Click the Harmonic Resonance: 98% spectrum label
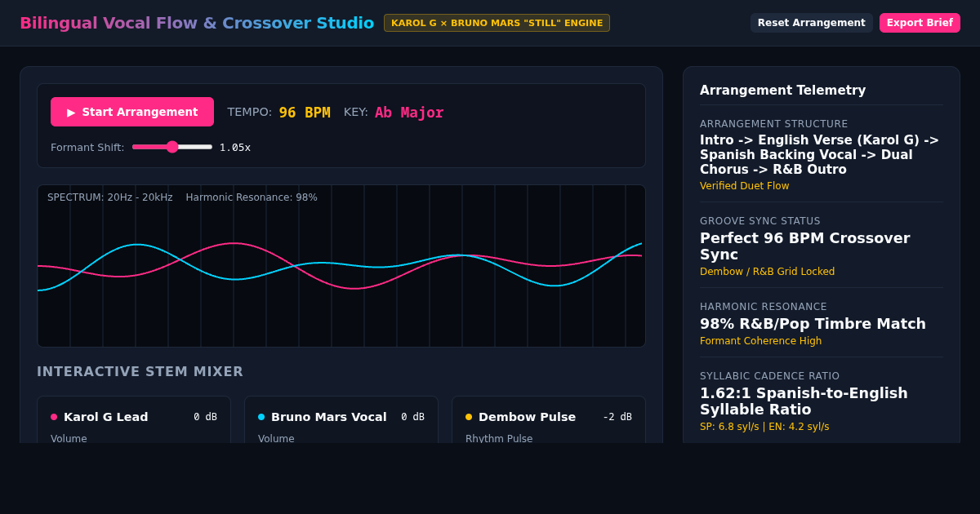Image resolution: width=980 pixels, height=514 pixels. point(252,197)
